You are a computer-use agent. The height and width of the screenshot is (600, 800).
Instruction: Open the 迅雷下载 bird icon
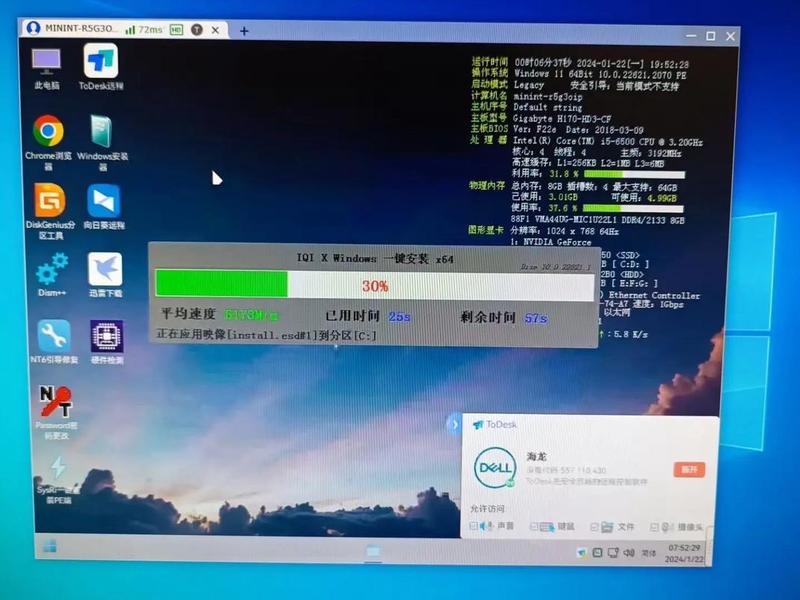[x=105, y=274]
